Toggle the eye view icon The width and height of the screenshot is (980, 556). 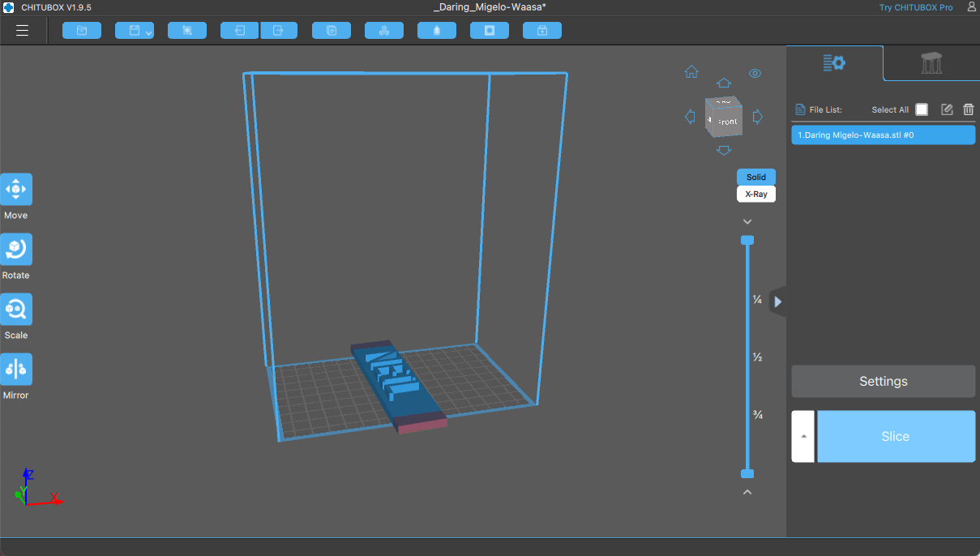[755, 74]
